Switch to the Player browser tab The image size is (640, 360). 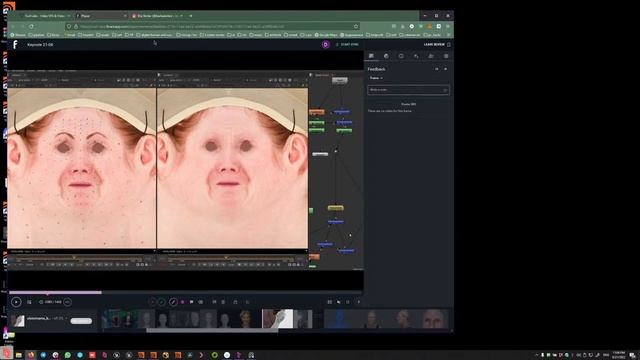click(102, 16)
